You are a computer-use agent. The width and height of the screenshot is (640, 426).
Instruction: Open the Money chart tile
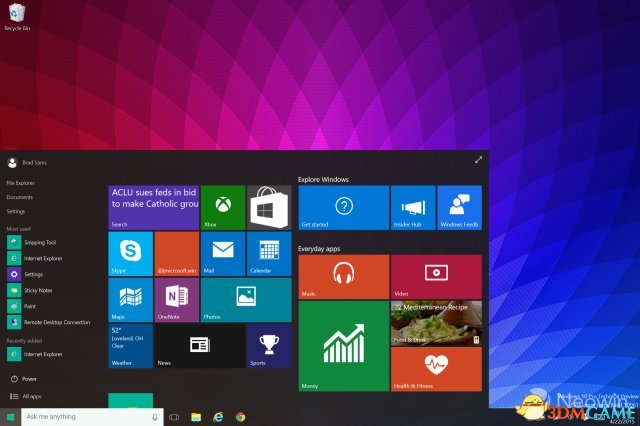click(344, 346)
